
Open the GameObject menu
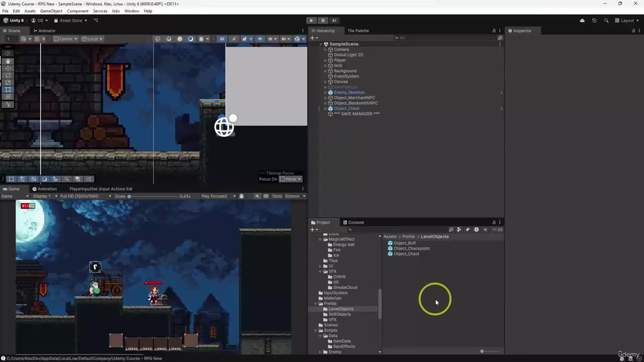coord(51,11)
